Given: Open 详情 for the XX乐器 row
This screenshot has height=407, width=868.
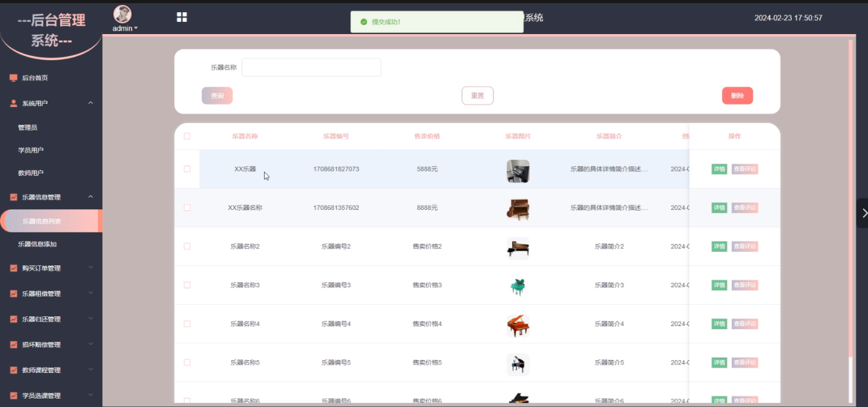Looking at the screenshot, I should [x=719, y=169].
